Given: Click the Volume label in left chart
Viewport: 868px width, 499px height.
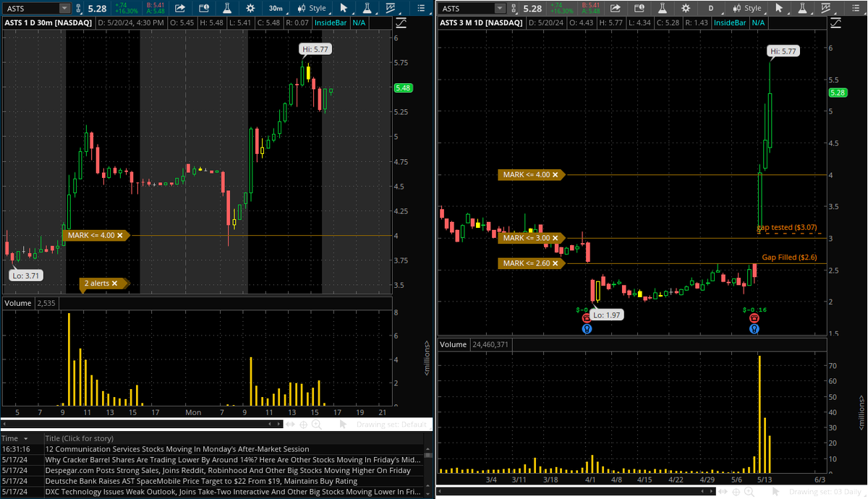Looking at the screenshot, I should (x=18, y=303).
